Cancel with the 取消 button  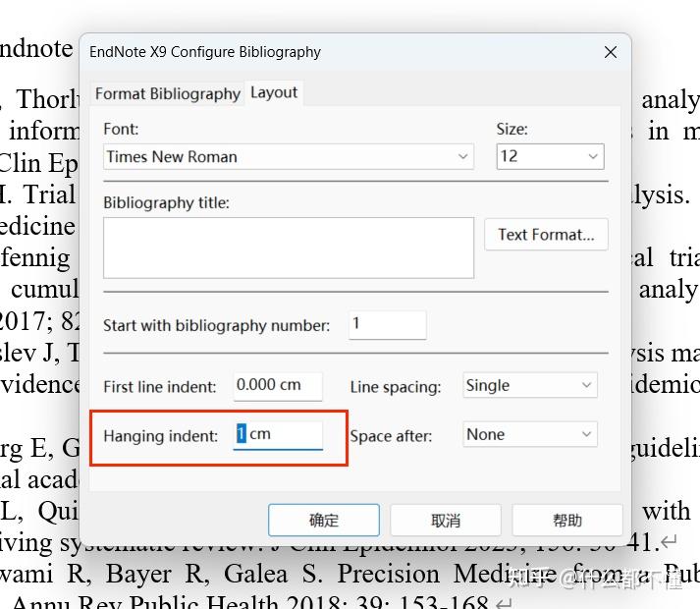tap(446, 520)
